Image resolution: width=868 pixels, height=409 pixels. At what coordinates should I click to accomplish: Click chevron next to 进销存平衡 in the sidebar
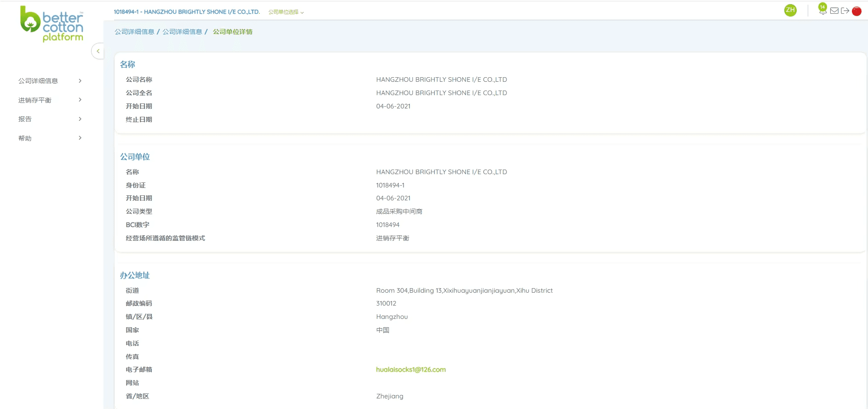[x=80, y=100]
